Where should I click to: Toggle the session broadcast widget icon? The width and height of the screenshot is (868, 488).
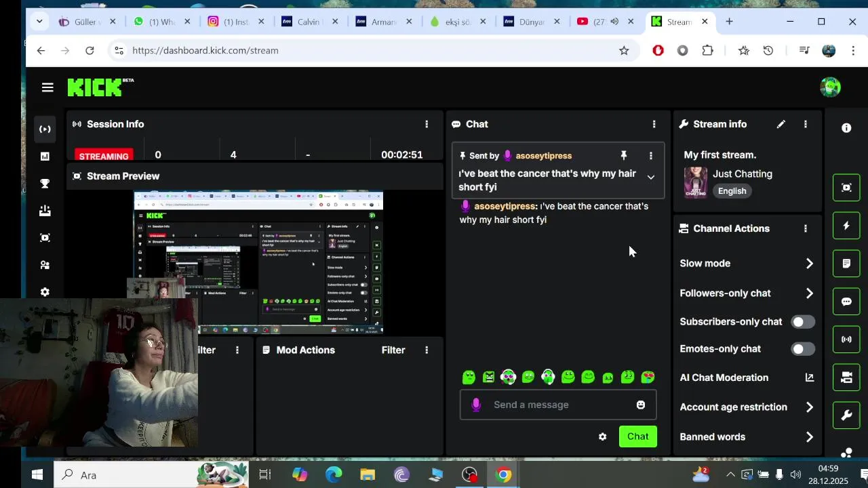pos(846,340)
